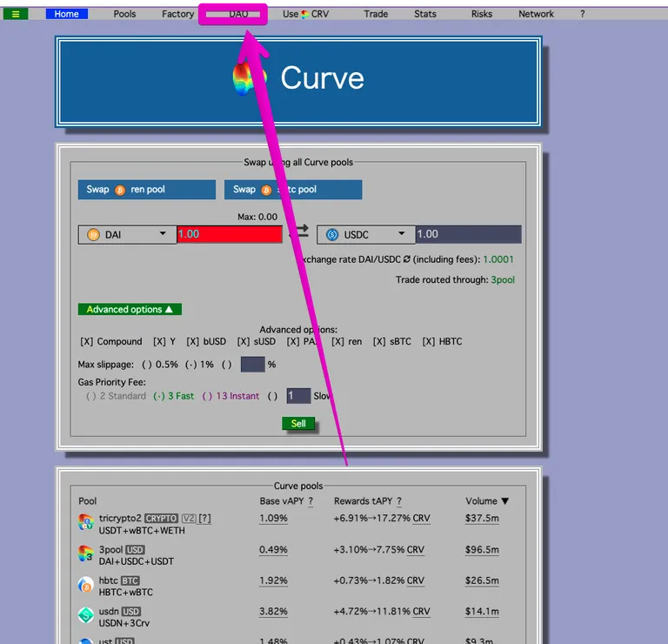The height and width of the screenshot is (644, 668).
Task: Click the Curve logo in banner
Action: [250, 78]
